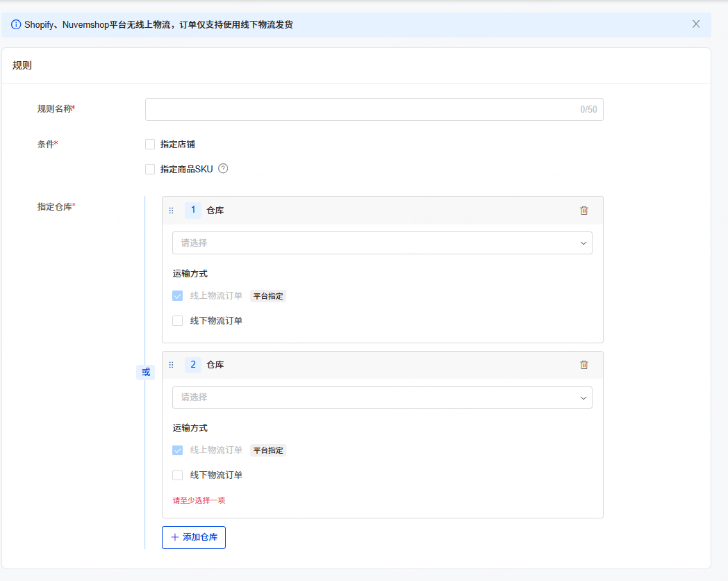Image resolution: width=728 pixels, height=581 pixels.
Task: Check the 指定商品SKU checkbox
Action: tap(150, 169)
